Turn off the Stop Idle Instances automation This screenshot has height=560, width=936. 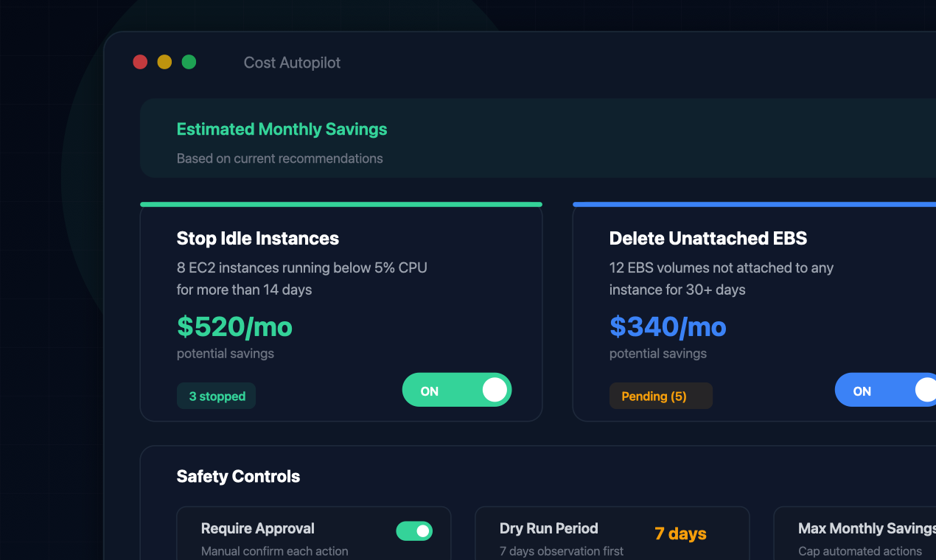(x=457, y=390)
